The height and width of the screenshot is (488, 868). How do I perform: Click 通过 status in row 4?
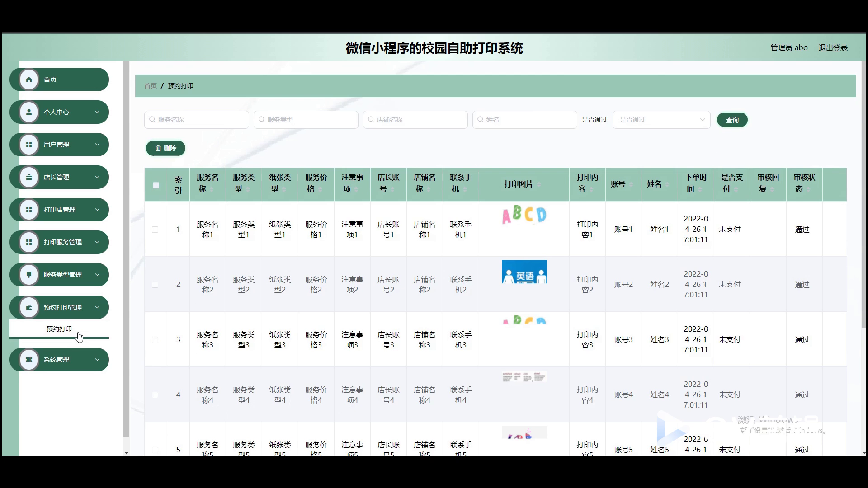click(x=802, y=395)
